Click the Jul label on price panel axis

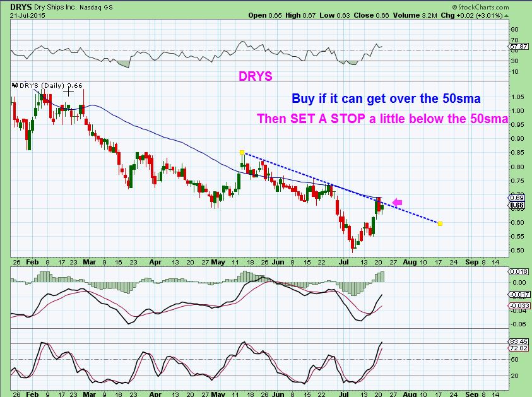point(344,263)
